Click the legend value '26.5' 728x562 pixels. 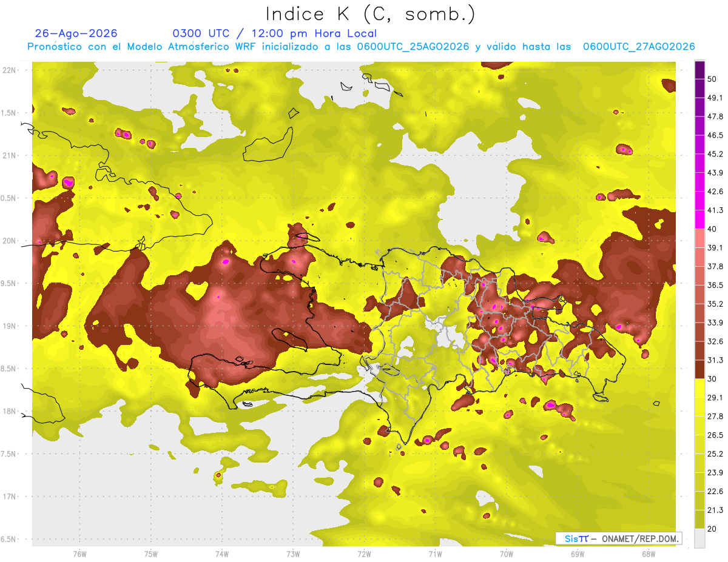pyautogui.click(x=715, y=435)
